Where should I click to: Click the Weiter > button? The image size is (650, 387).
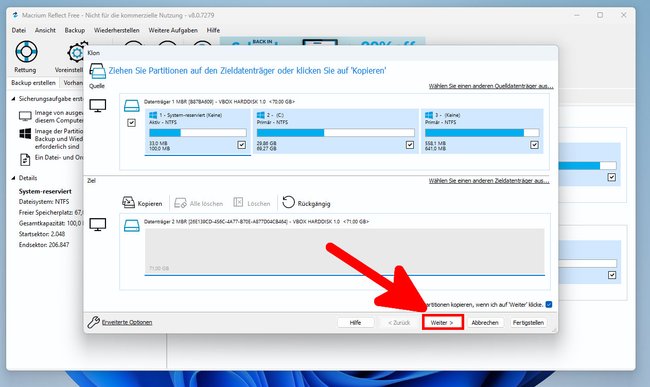click(442, 322)
